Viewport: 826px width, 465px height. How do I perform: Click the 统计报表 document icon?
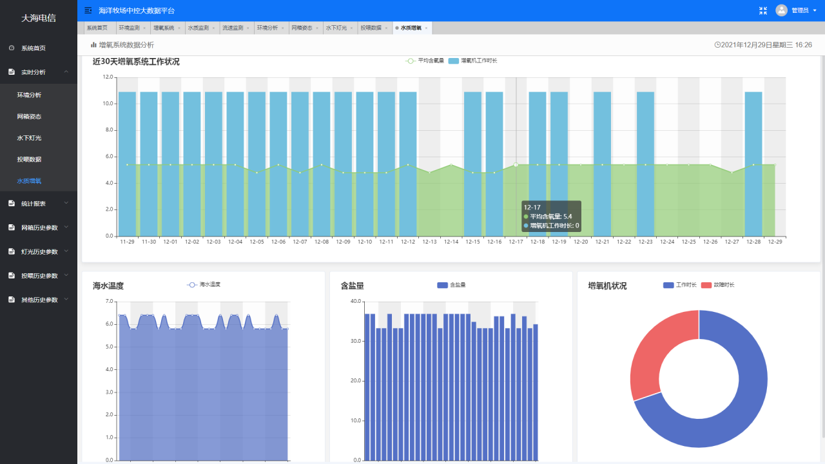point(12,203)
